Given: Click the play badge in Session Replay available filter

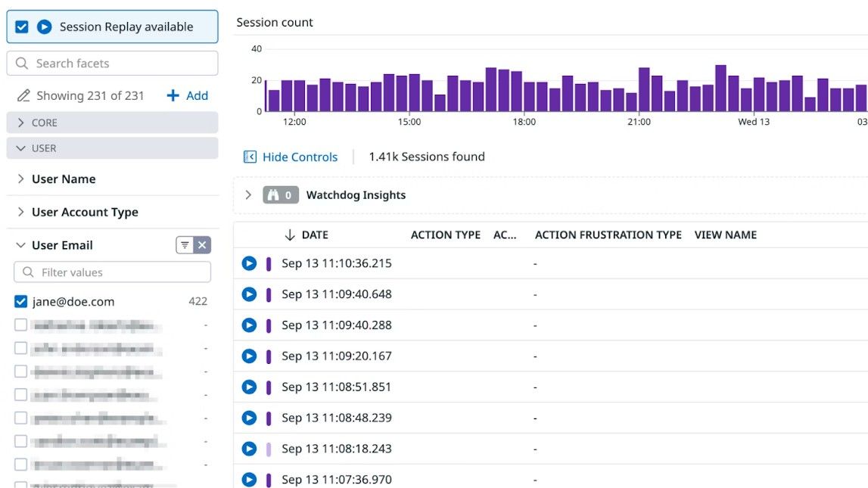Looking at the screenshot, I should point(44,26).
